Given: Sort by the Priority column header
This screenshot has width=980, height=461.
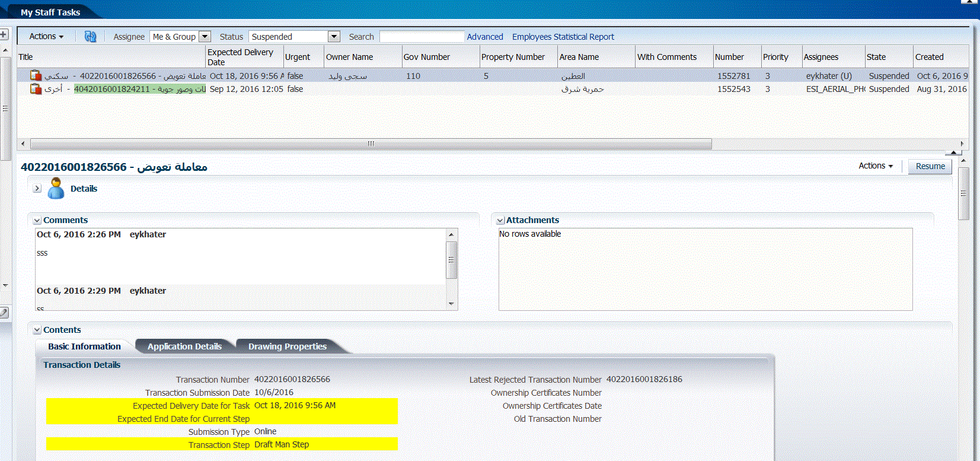Looking at the screenshot, I should click(x=782, y=57).
